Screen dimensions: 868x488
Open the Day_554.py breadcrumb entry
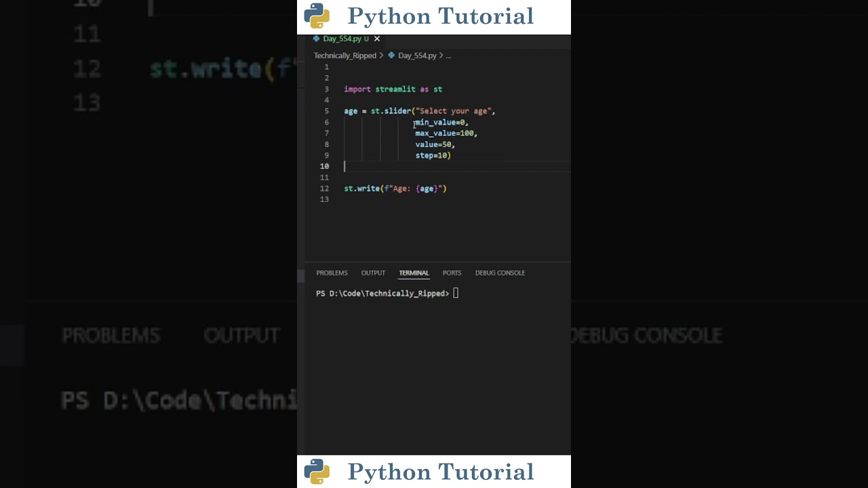point(417,56)
